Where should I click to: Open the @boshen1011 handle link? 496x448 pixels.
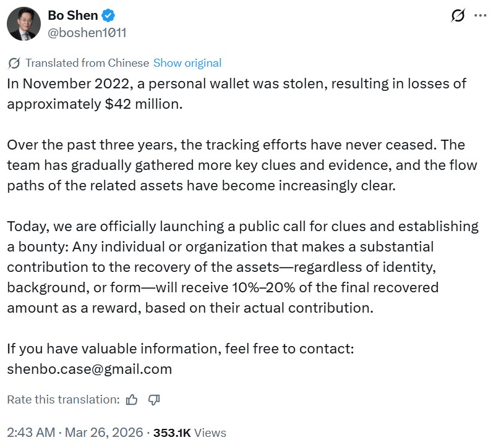tap(87, 32)
